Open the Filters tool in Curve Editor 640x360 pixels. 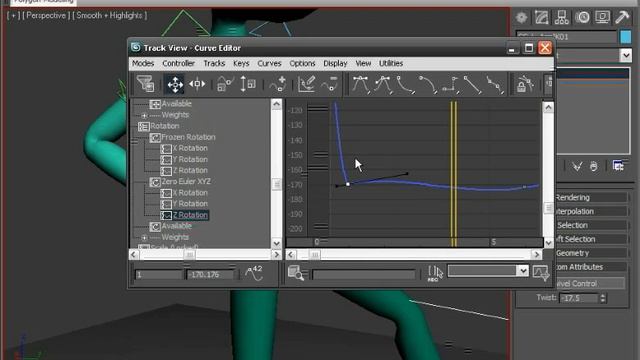[145, 84]
